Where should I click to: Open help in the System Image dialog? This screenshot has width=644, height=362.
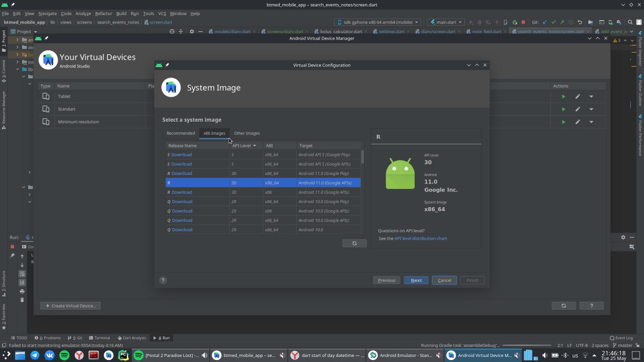point(163,281)
